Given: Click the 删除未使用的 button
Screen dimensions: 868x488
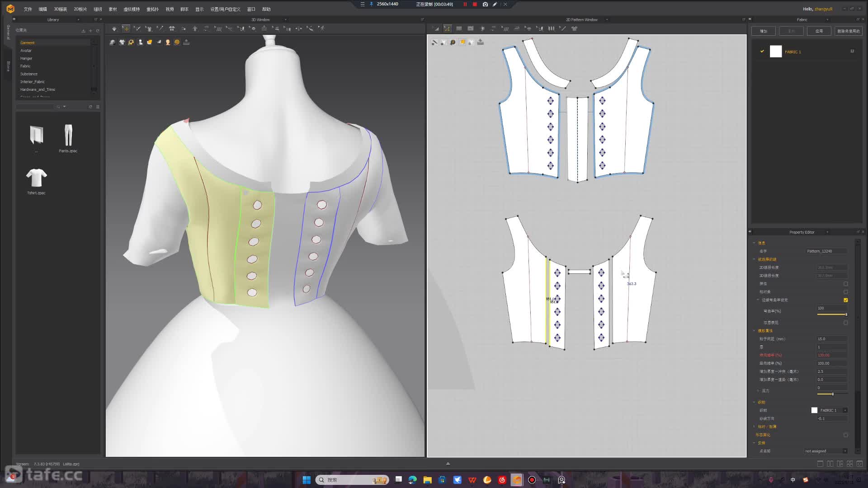Looking at the screenshot, I should click(848, 31).
